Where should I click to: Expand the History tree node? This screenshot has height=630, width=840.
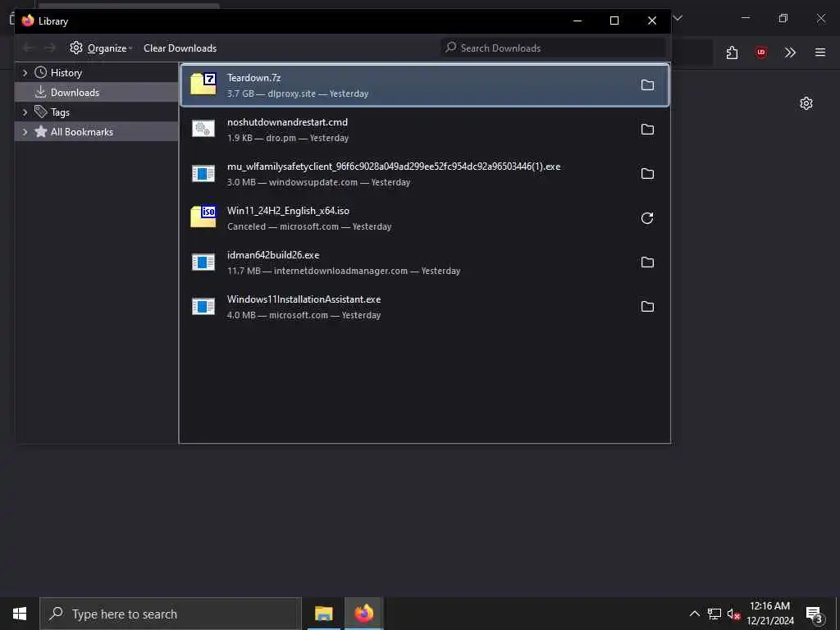point(25,73)
